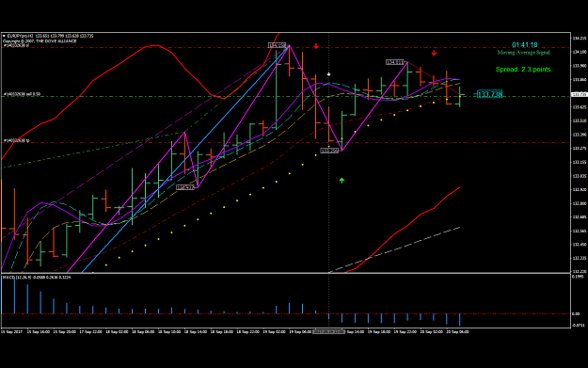The width and height of the screenshot is (588, 368).
Task: Click the zigzag peak price label at the chart's highest point
Action: click(x=278, y=45)
